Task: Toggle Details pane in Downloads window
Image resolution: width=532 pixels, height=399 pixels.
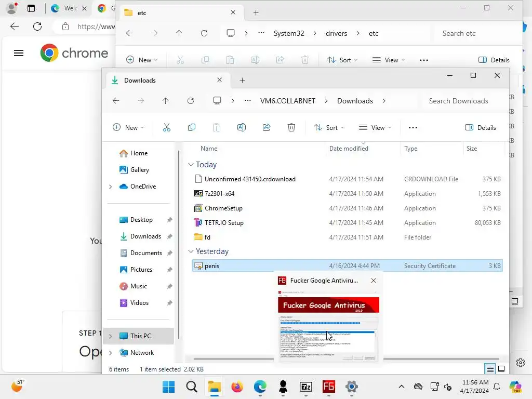Action: pos(481,128)
